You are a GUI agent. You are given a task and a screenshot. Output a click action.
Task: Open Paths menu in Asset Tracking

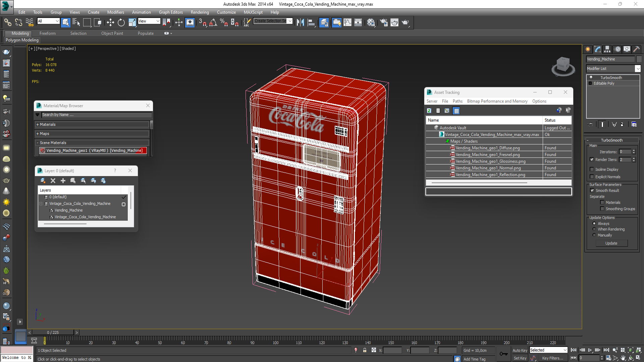click(457, 101)
